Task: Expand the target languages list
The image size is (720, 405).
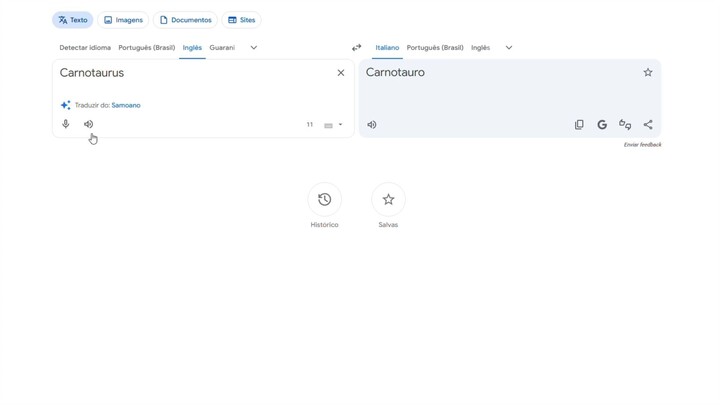Action: coord(509,47)
